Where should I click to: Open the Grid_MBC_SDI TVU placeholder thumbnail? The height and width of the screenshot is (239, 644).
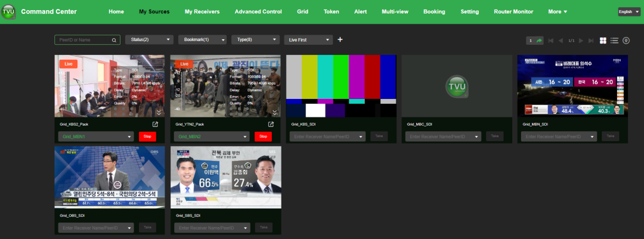point(457,86)
